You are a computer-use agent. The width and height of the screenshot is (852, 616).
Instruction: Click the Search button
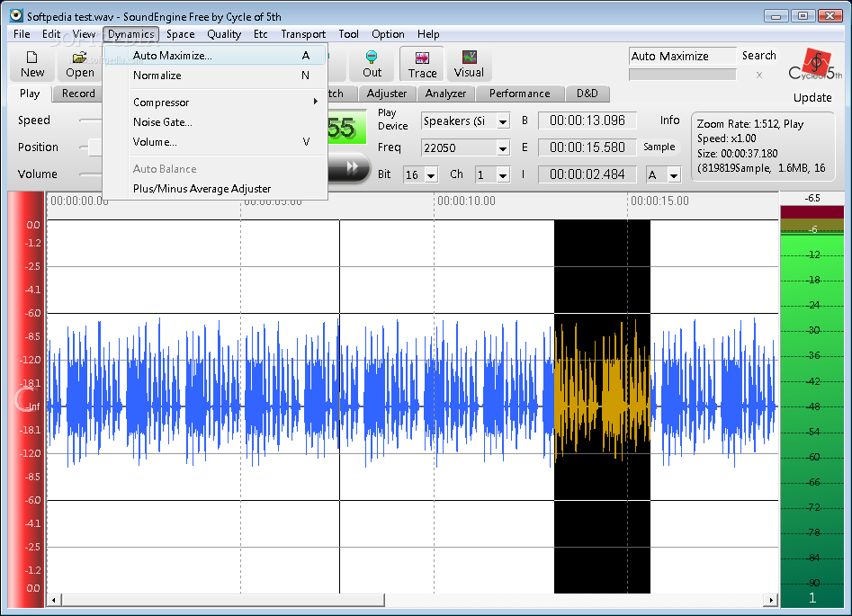[x=759, y=56]
